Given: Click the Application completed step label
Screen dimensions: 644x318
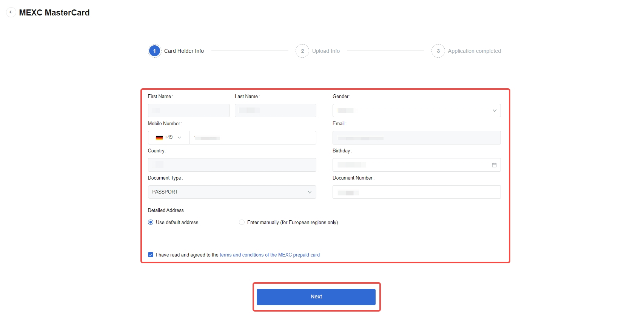Looking at the screenshot, I should pos(475,51).
